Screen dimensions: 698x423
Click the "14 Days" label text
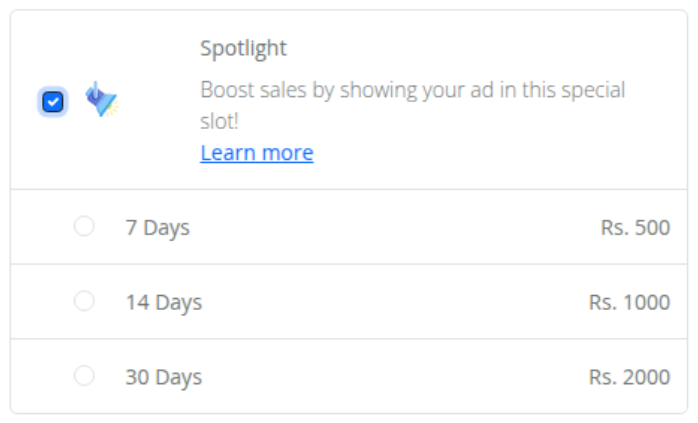[x=164, y=302]
